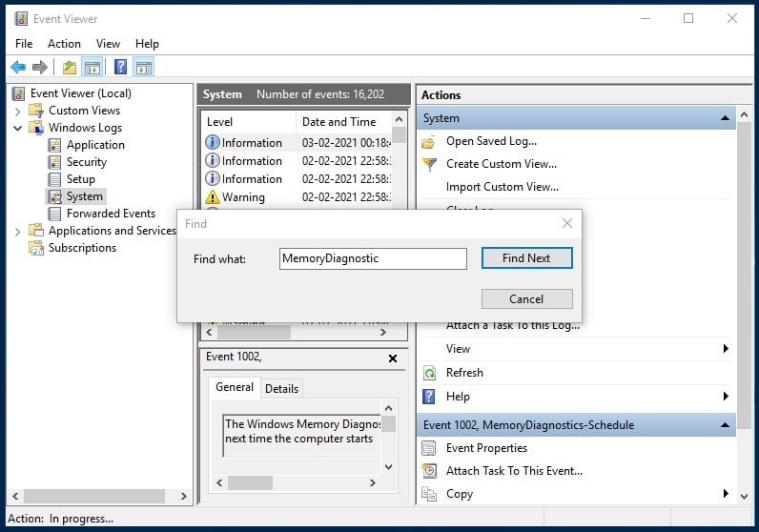Switch to the Details tab
The width and height of the screenshot is (759, 532).
click(x=281, y=389)
